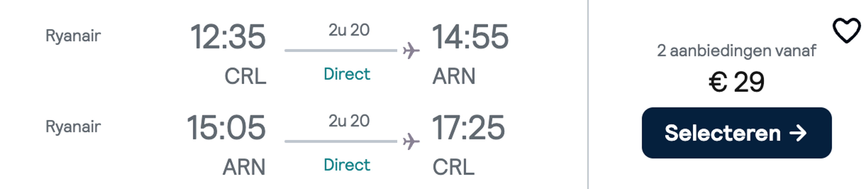Click the outbound Direct label

click(x=347, y=74)
